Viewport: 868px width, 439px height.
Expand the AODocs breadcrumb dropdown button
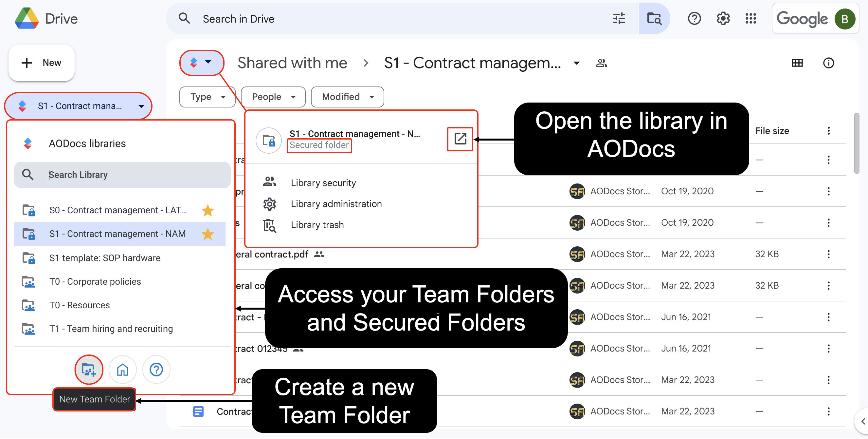(202, 63)
